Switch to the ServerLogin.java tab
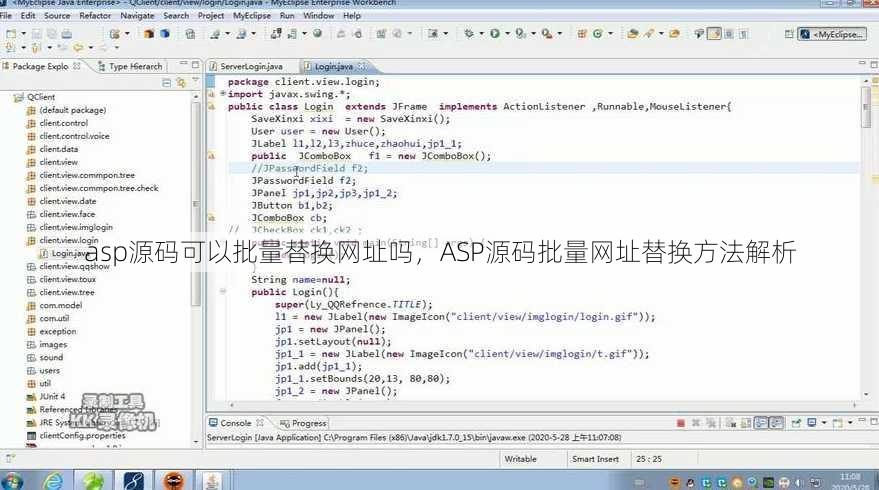The width and height of the screenshot is (879, 490). pos(246,66)
